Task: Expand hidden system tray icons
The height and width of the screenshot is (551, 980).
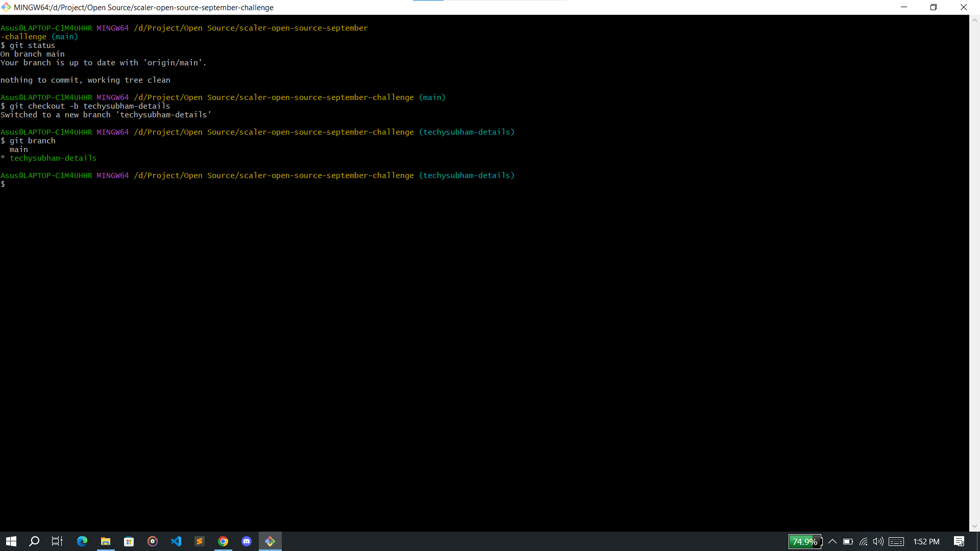Action: coord(833,542)
